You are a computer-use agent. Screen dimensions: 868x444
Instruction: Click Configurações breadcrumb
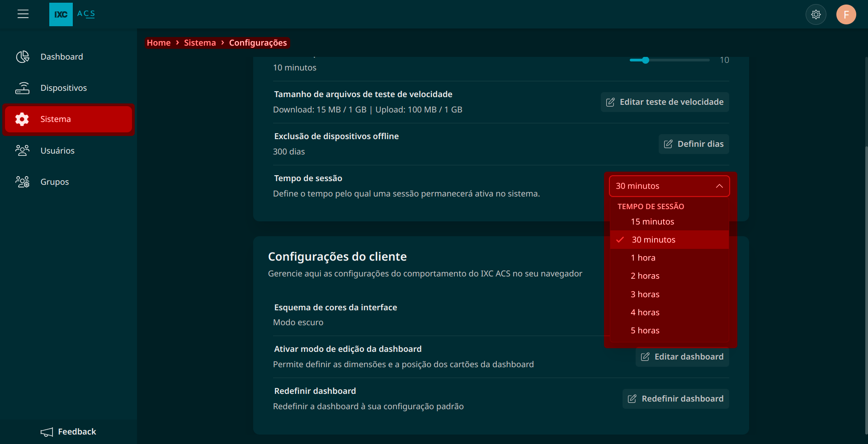point(258,42)
